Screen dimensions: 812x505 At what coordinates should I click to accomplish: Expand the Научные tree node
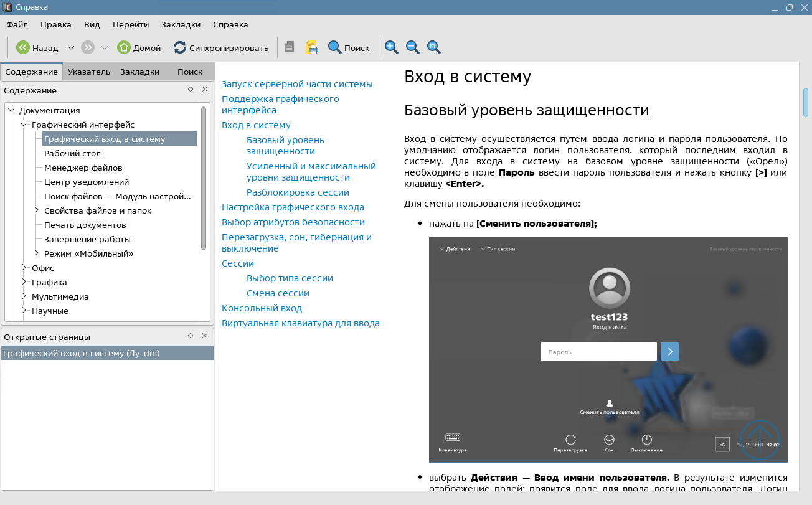(24, 311)
